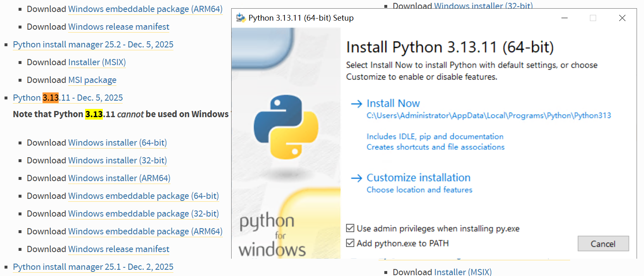Viewport: 644px width, 276px height.
Task: Download Windows installer (32-bit) in 3.13.11 section
Action: (x=118, y=160)
